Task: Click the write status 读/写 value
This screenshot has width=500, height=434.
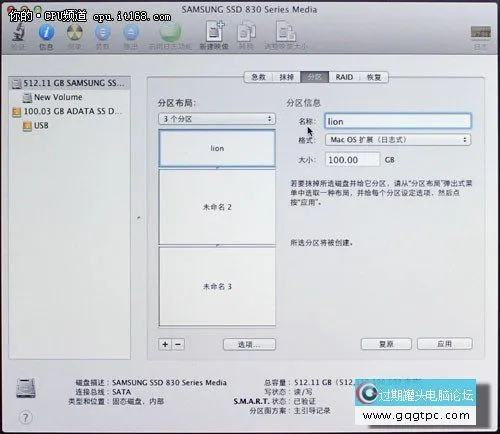Action: (x=303, y=392)
